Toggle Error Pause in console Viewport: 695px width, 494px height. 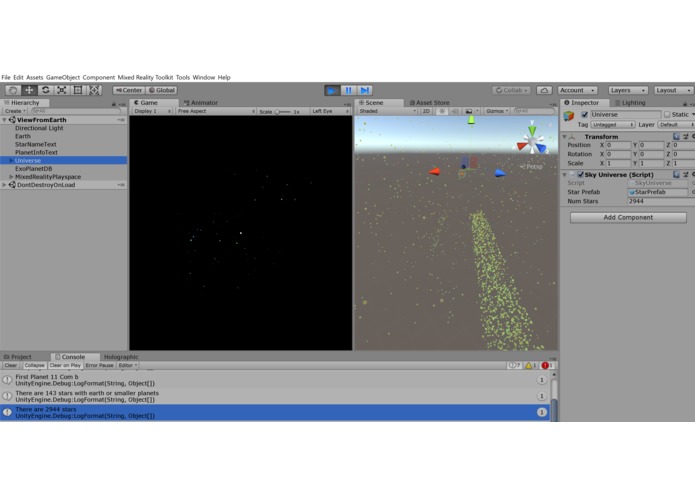(x=99, y=366)
